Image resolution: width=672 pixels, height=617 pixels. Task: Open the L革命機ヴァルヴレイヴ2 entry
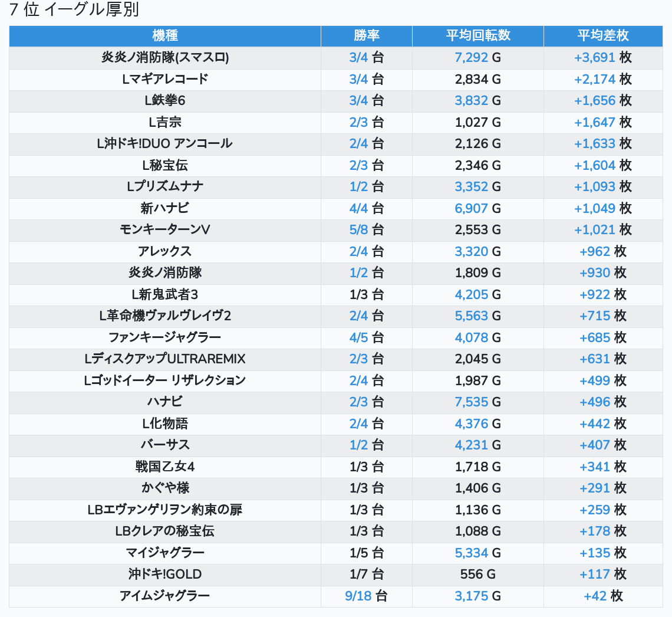[164, 316]
